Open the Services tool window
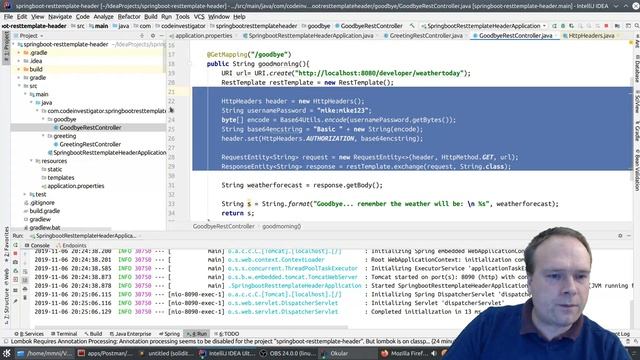The image size is (640, 360). 29,334
